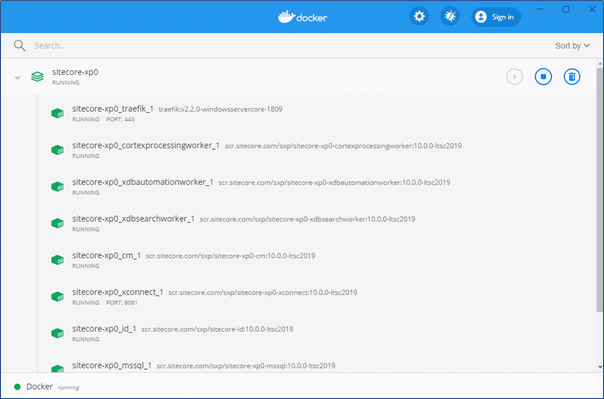604x399 pixels.
Task: Click the Docker whale logo
Action: click(303, 17)
